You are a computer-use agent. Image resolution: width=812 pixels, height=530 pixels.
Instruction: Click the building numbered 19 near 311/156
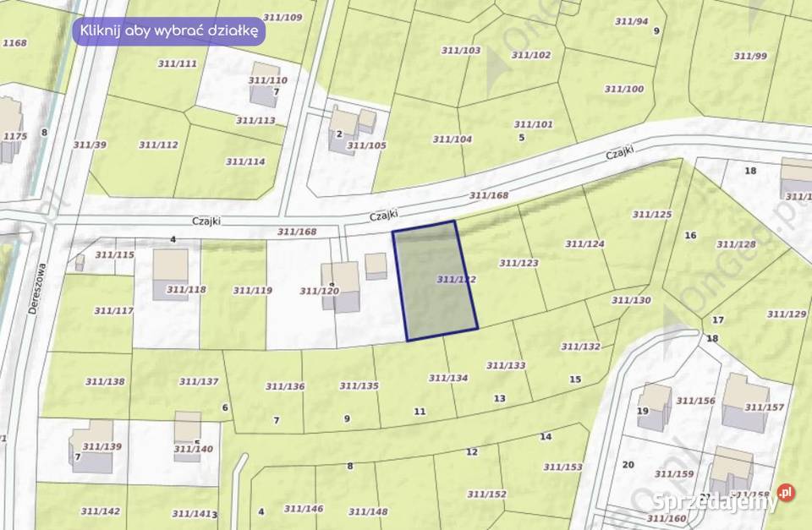pyautogui.click(x=654, y=407)
